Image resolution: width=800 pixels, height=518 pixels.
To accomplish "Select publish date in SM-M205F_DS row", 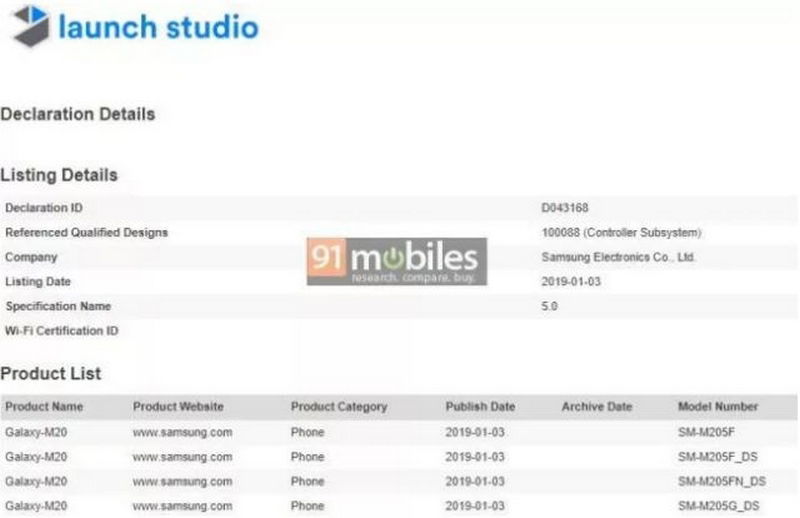I will 475,457.
